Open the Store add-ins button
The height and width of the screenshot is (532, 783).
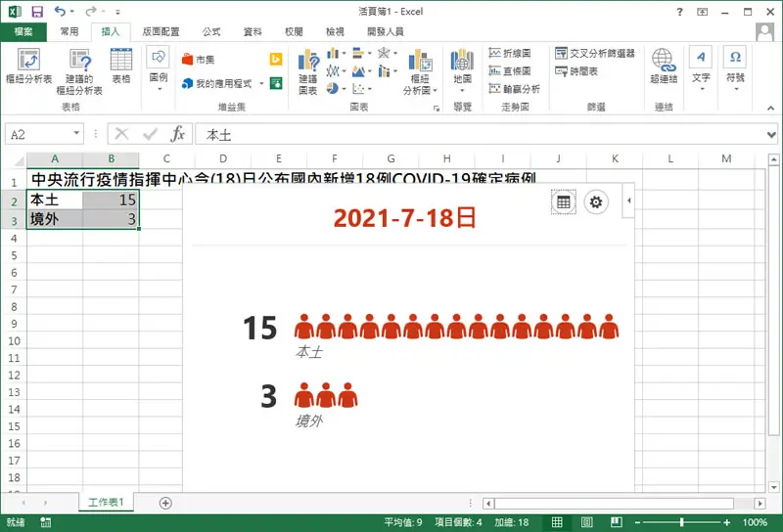199,60
